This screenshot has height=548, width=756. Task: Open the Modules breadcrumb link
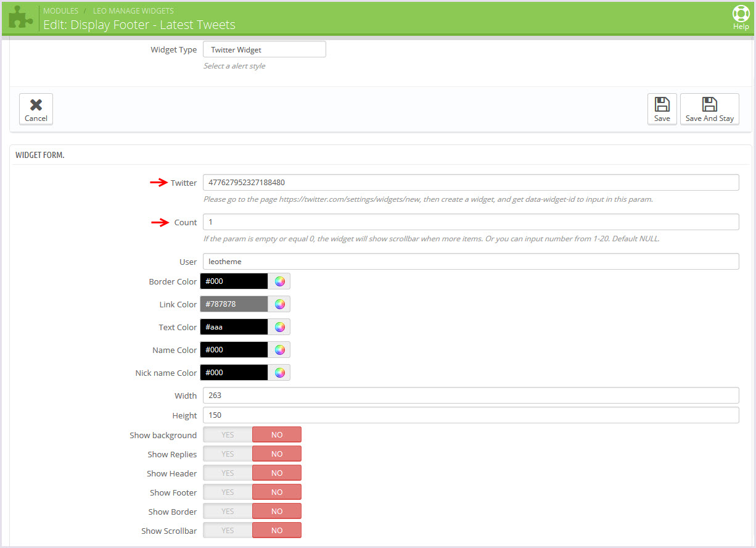pyautogui.click(x=60, y=11)
